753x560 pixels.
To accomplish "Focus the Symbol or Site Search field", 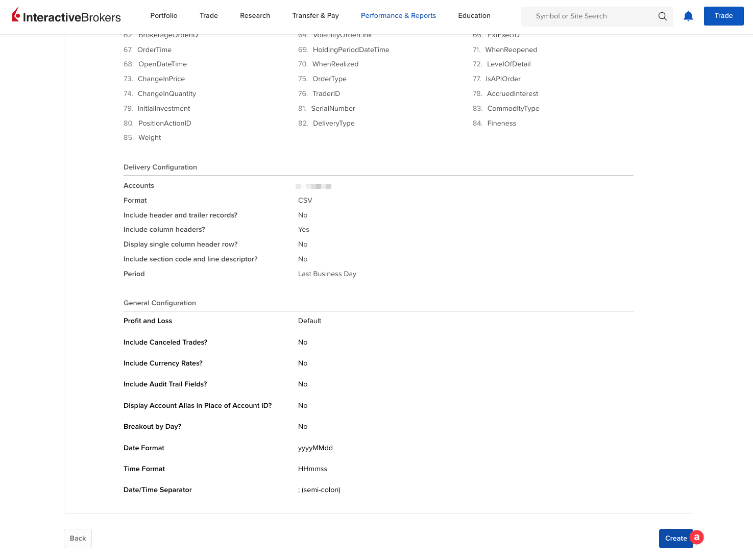I will coord(592,16).
